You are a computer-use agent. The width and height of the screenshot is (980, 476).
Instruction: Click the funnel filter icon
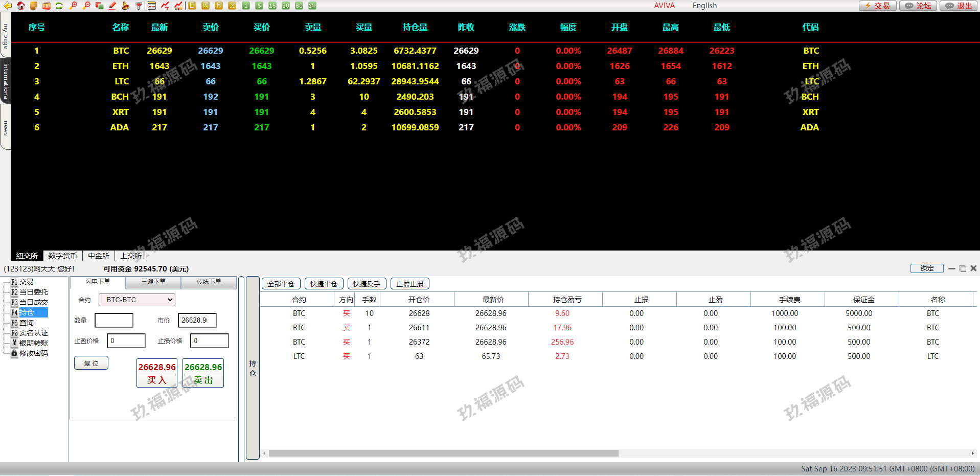point(139,6)
